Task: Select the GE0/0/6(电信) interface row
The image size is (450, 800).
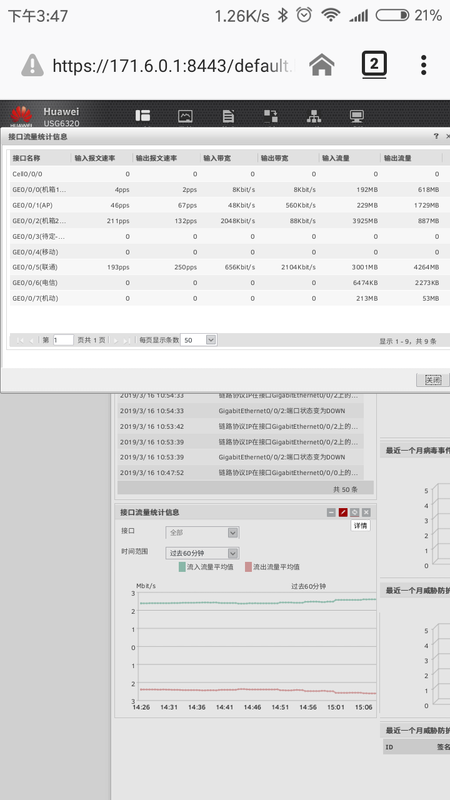Action: (x=230, y=283)
